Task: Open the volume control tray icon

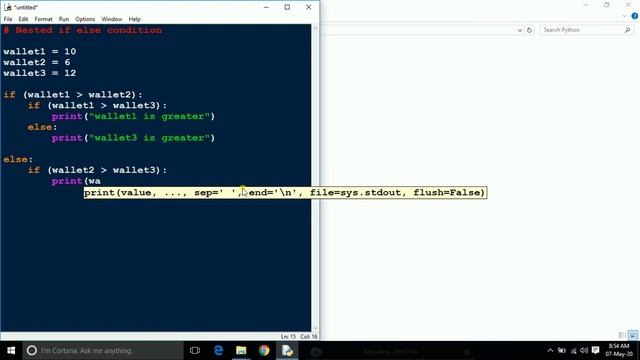Action: coord(584,351)
